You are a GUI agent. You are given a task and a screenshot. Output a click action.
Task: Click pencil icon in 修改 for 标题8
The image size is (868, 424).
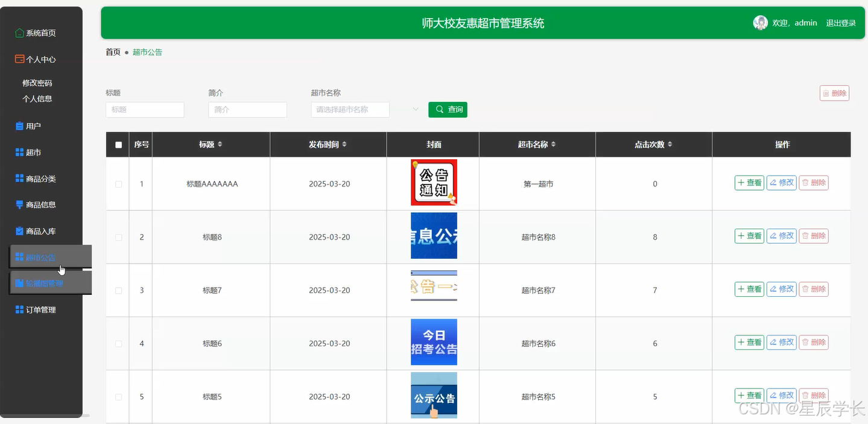tap(773, 236)
